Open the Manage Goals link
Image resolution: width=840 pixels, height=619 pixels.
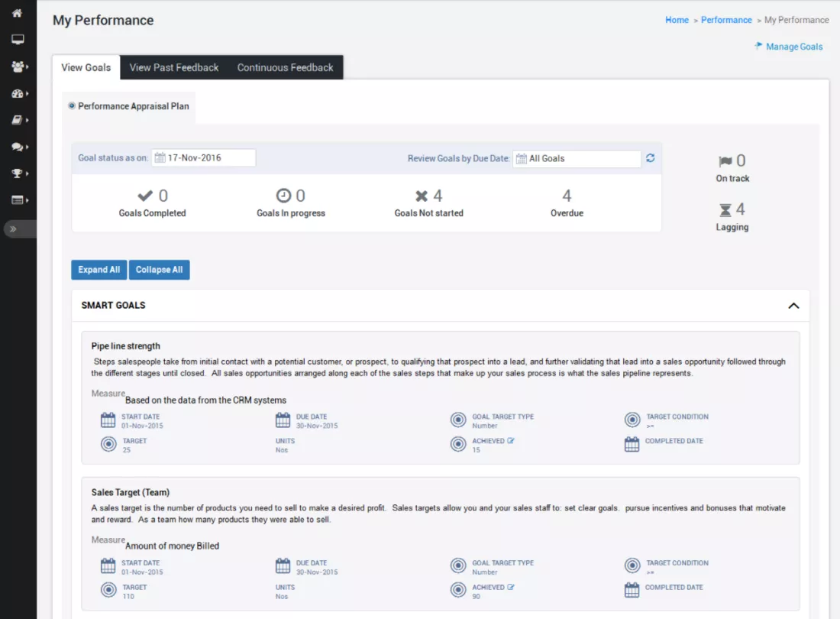click(x=789, y=47)
